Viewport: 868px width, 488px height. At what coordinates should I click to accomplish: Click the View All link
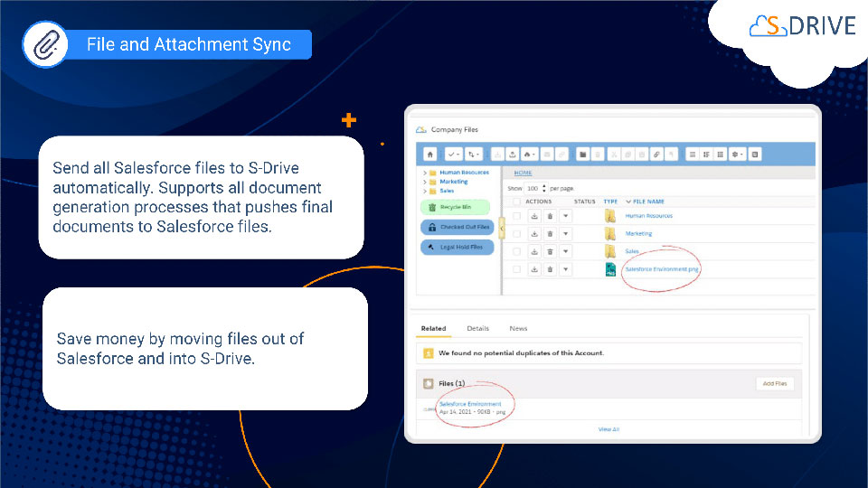(609, 429)
